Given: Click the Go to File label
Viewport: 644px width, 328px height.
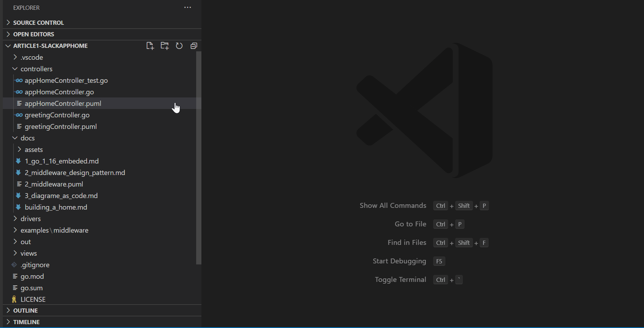Looking at the screenshot, I should tap(410, 224).
